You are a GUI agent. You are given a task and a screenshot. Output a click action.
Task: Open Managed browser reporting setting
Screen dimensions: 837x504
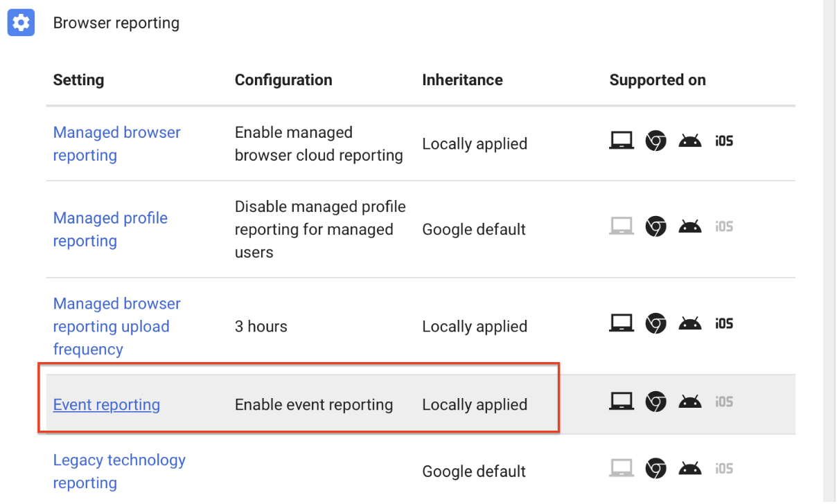[x=116, y=143]
